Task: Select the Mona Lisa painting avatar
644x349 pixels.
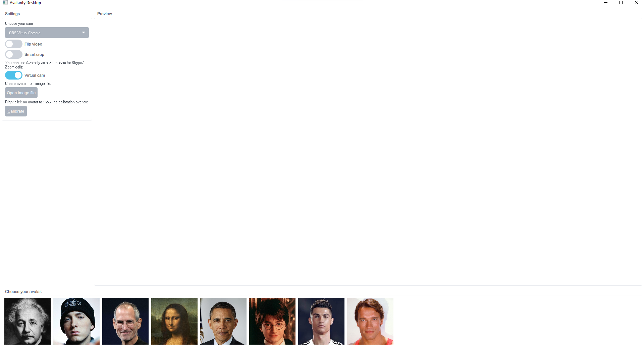Action: click(x=174, y=321)
